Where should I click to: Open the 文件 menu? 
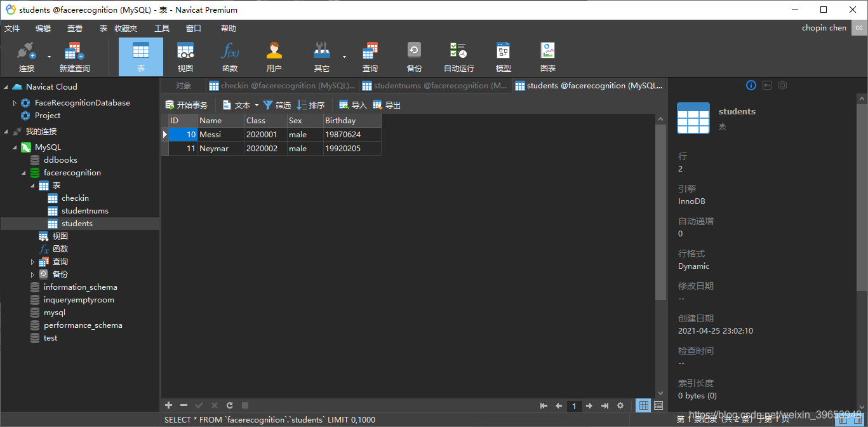[x=12, y=28]
